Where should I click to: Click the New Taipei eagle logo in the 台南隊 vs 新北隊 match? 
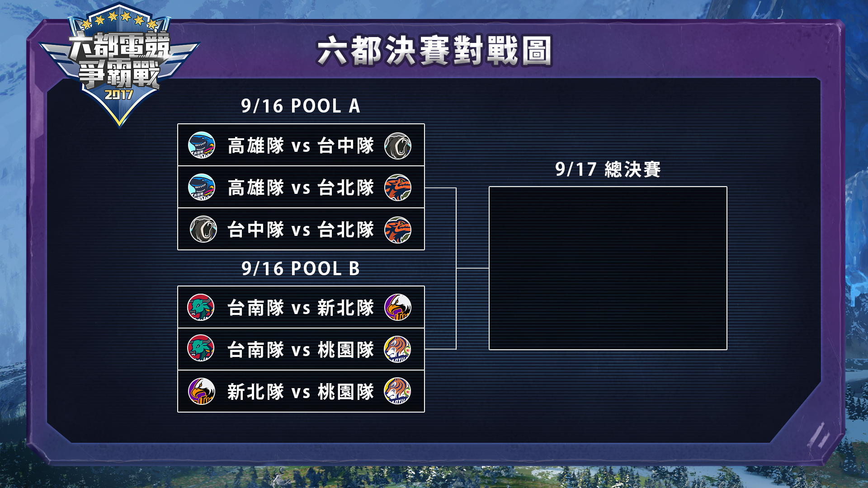(x=398, y=307)
